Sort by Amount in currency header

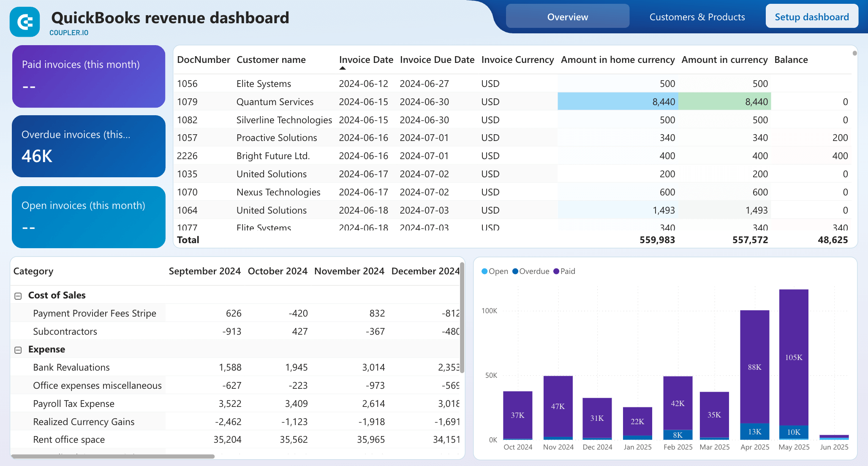[724, 60]
